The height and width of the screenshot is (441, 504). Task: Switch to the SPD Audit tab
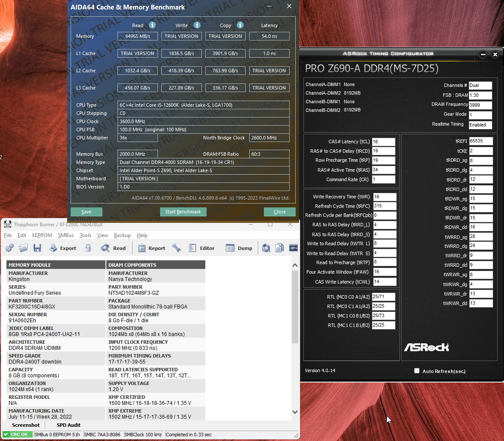[68, 425]
